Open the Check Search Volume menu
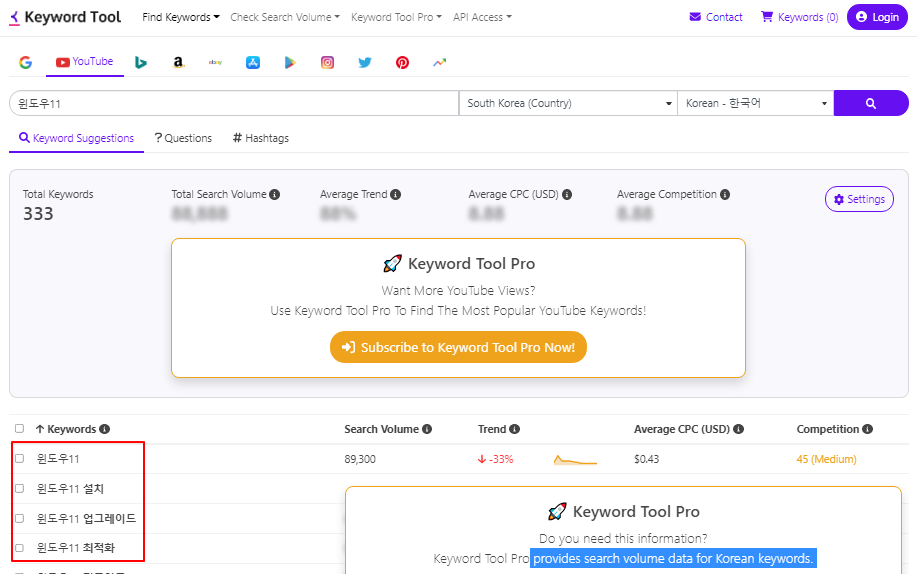 [285, 17]
